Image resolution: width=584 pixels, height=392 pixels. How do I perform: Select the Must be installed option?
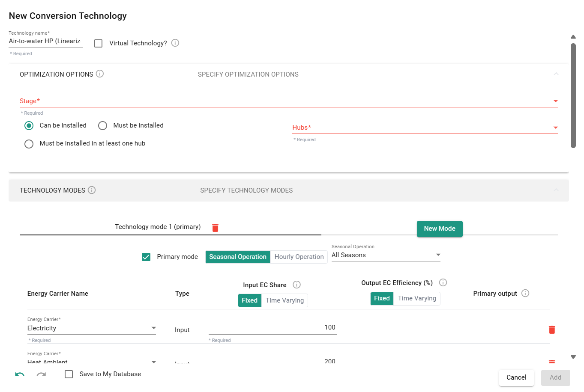click(103, 125)
